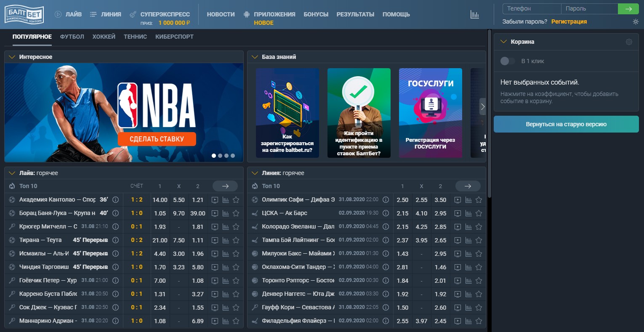Screen dimensions: 644x332
Task: Star the Сок Джек – Куэвас match
Action: [x=236, y=308]
